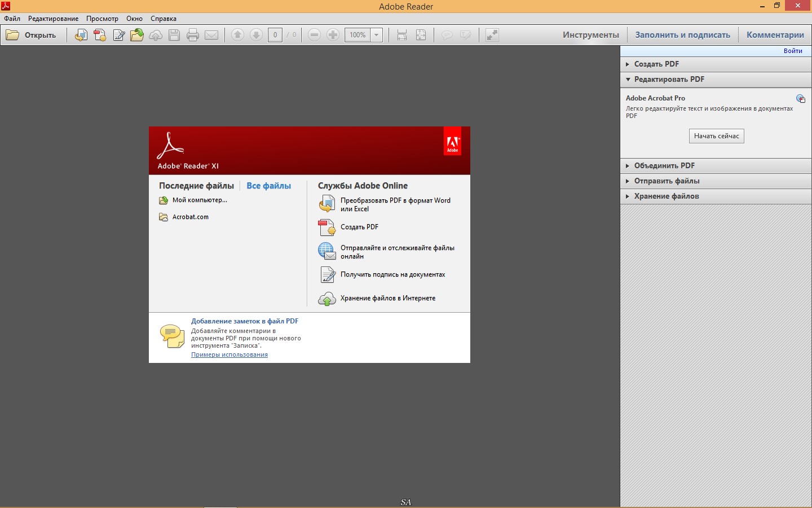Click the Adobe Reader icon in title bar
Screen dimensions: 812x508
pyautogui.click(x=6, y=6)
